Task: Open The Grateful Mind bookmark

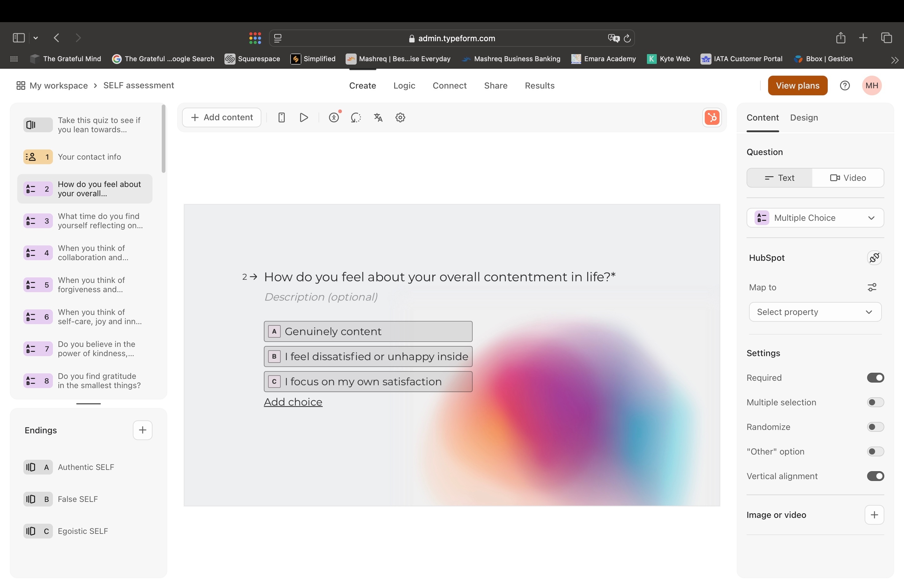Action: coord(66,59)
